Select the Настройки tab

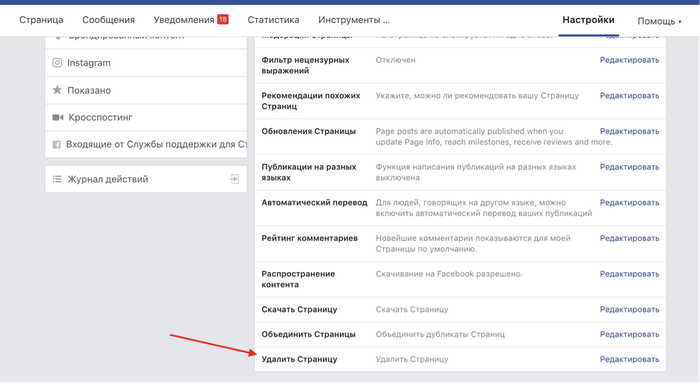tap(588, 20)
